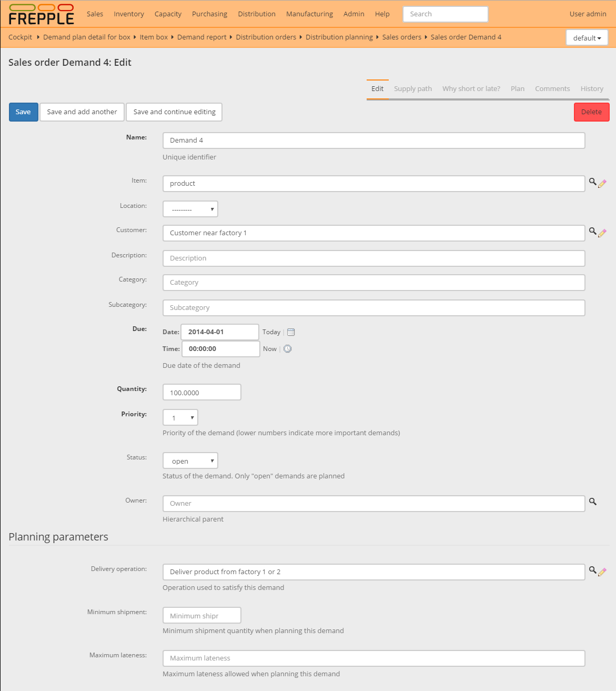The width and height of the screenshot is (616, 691).
Task: Edit the customer with the pencil icon
Action: point(602,233)
